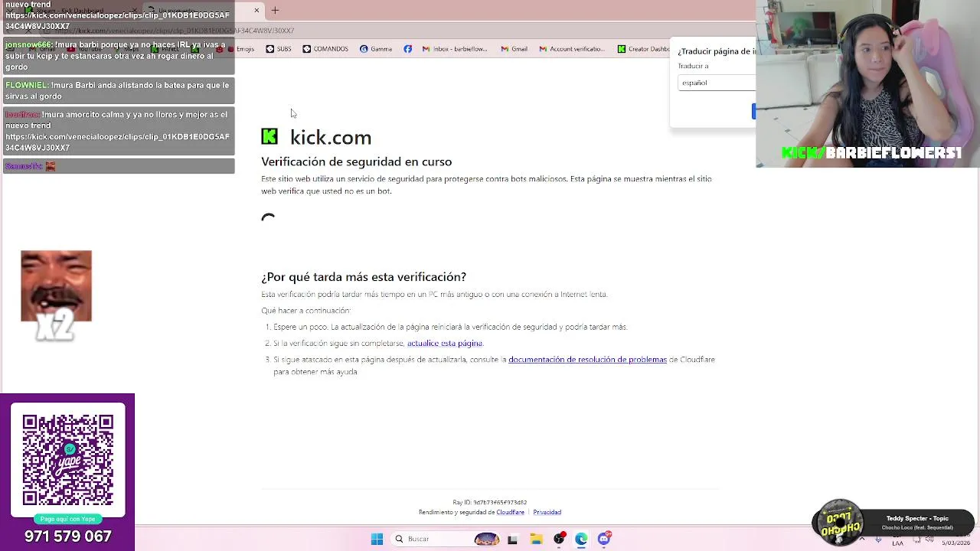980x551 pixels.
Task: Open the documentación de resolución de problemas link
Action: coord(587,360)
